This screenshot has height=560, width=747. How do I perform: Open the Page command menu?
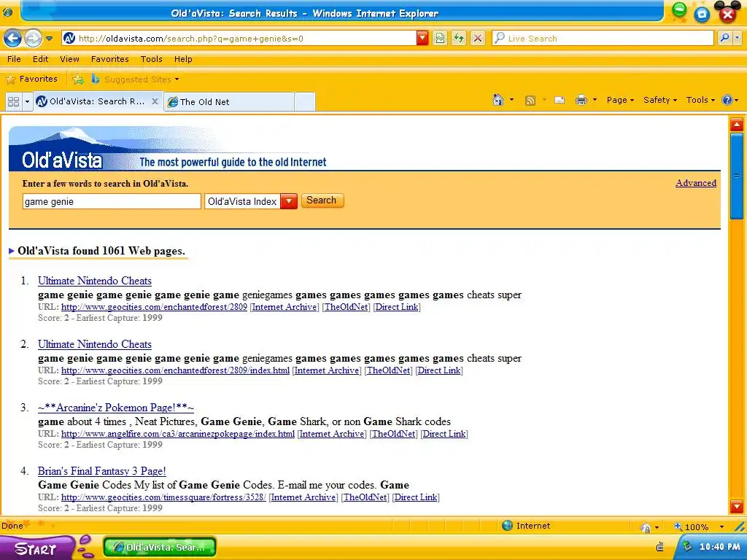(620, 100)
